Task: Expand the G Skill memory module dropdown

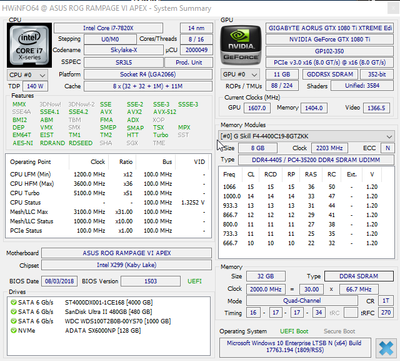Action: (x=306, y=136)
